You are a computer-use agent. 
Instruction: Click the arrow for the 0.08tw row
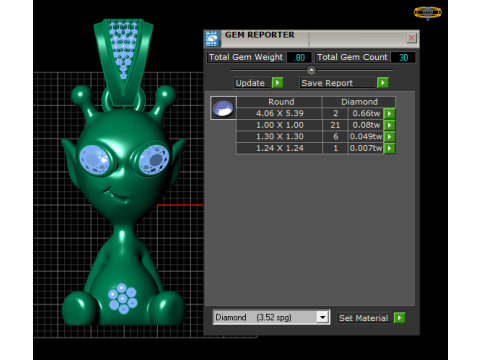389,125
